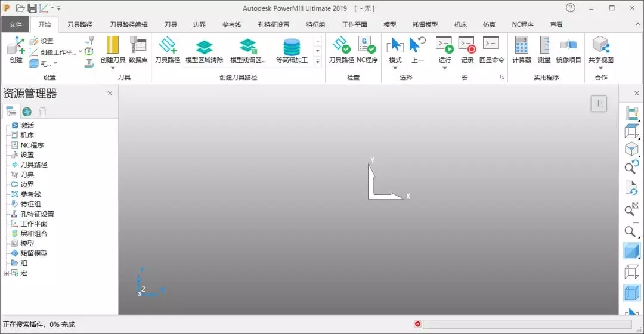Image resolution: width=644 pixels, height=334 pixels.
Task: Open 创建刀具 dropdown arrow
Action: coord(113,68)
